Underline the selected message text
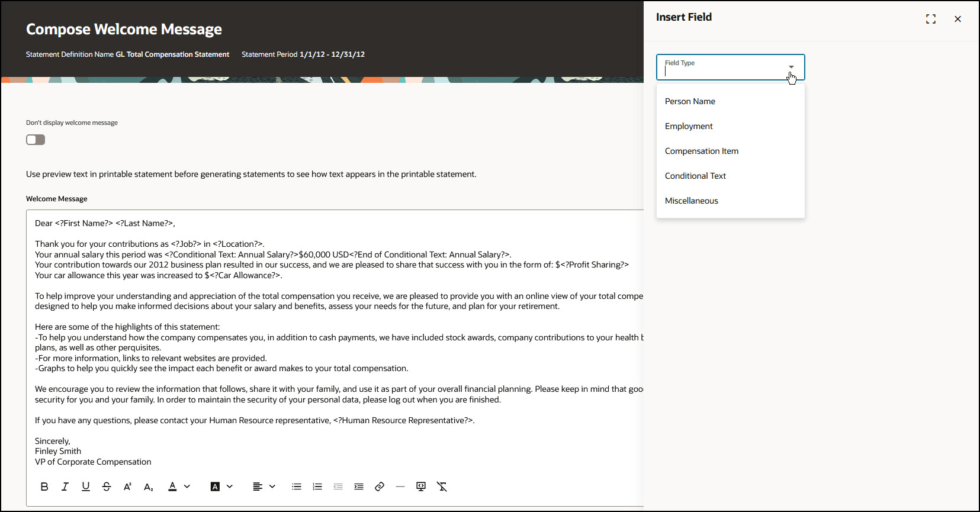Screen dimensions: 980x512 pos(86,487)
